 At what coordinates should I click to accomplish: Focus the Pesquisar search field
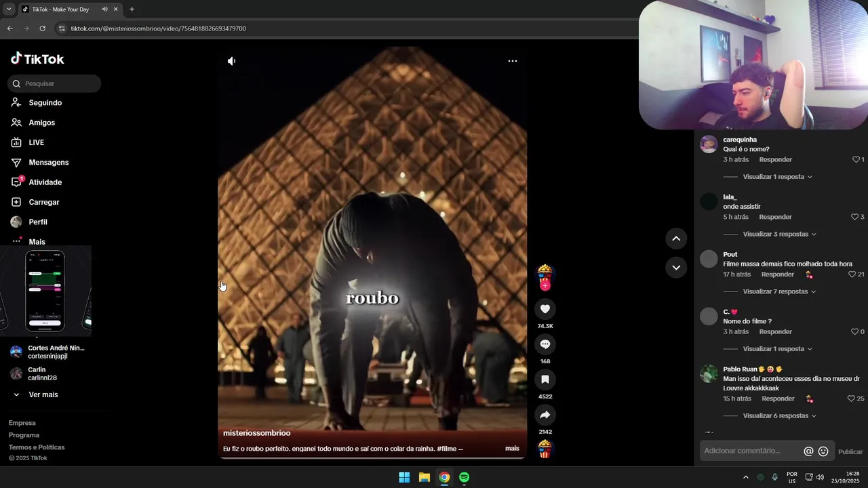(54, 83)
